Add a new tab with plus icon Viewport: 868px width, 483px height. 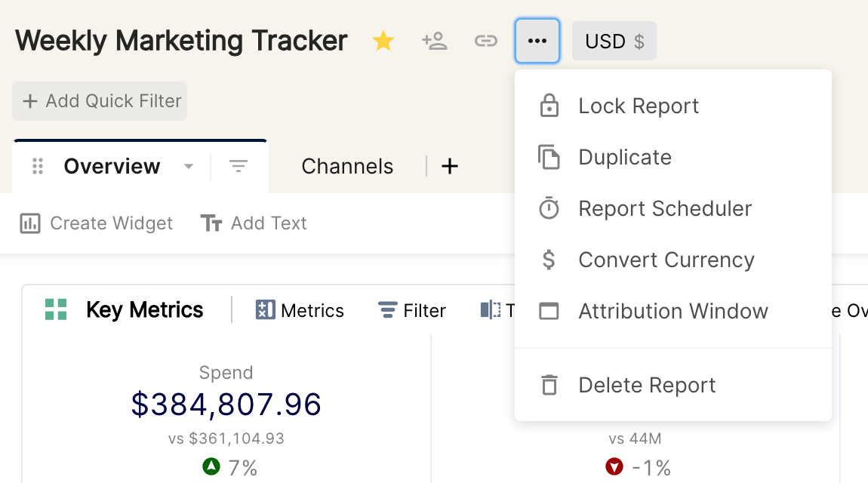pyautogui.click(x=450, y=166)
